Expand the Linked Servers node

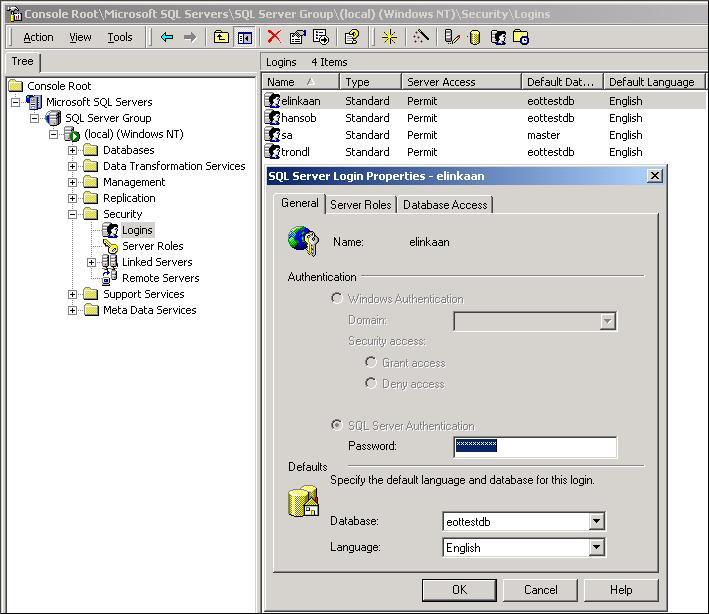pyautogui.click(x=91, y=262)
